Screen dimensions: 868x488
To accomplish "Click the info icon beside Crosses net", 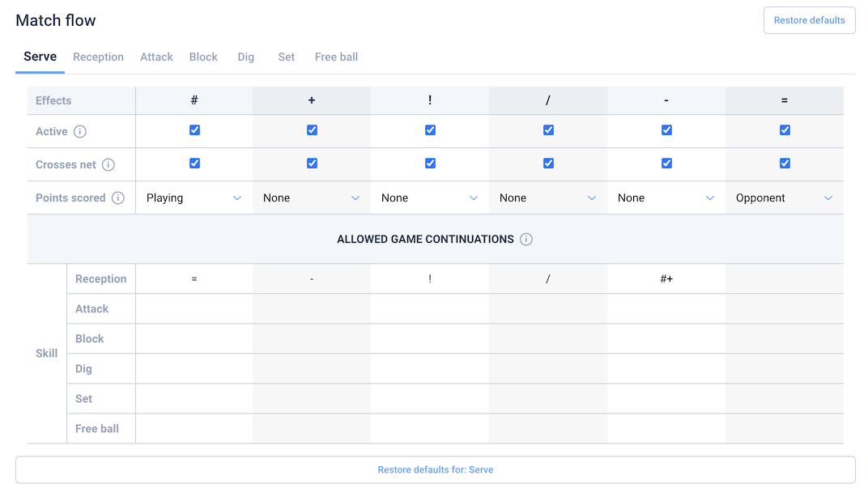I will coord(108,164).
